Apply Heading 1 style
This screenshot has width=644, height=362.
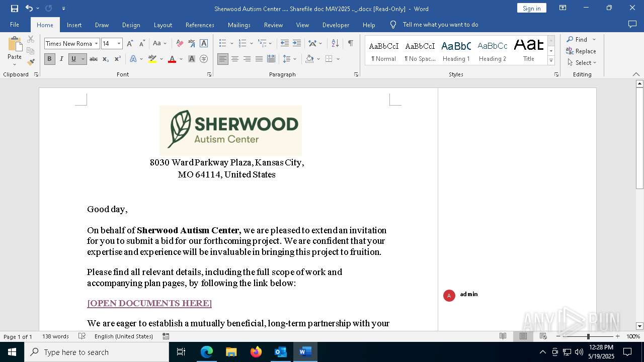456,51
